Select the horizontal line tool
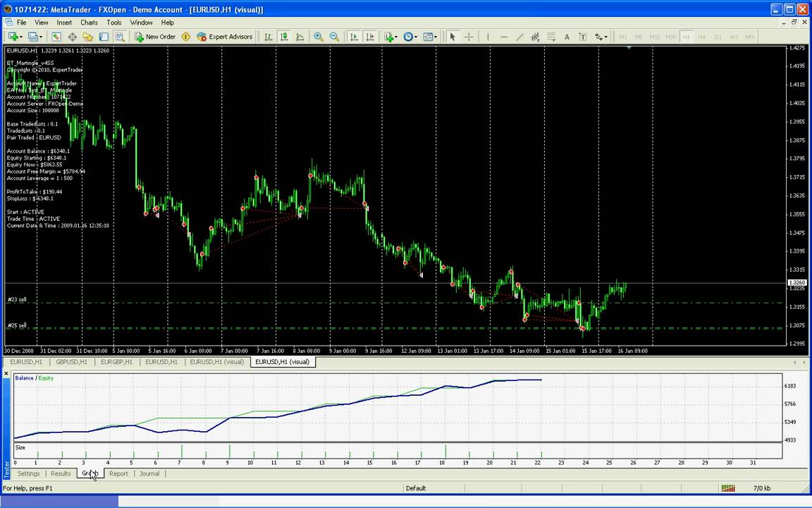 (504, 37)
